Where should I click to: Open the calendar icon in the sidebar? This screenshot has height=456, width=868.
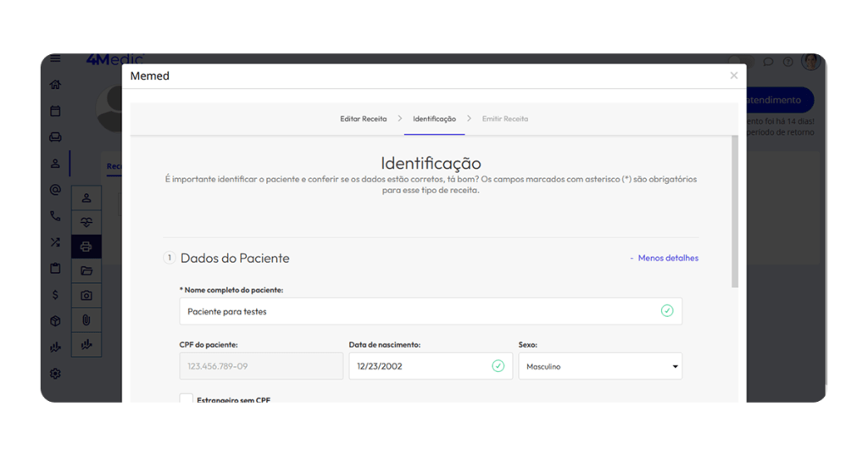click(x=55, y=111)
